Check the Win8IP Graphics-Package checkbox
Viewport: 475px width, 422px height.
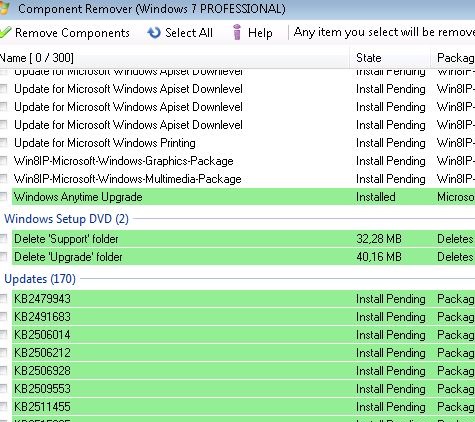[3, 161]
